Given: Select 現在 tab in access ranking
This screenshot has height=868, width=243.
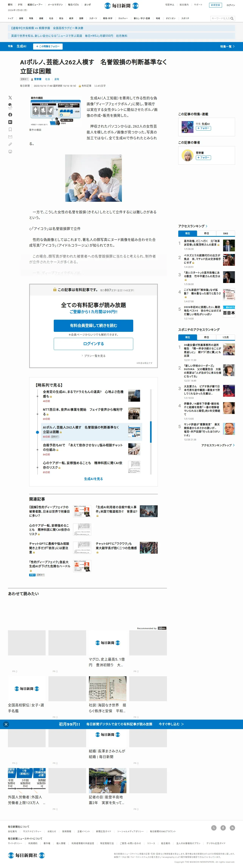Looking at the screenshot, I should coord(188,234).
